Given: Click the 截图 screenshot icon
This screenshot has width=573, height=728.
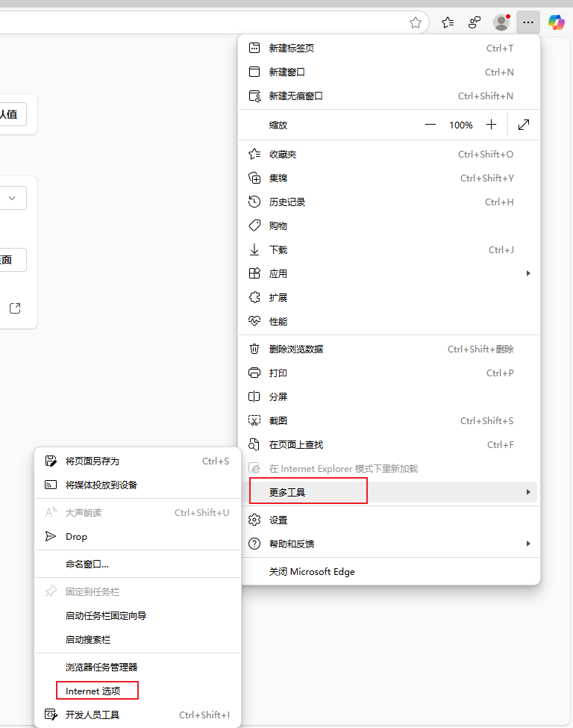Looking at the screenshot, I should click(254, 420).
